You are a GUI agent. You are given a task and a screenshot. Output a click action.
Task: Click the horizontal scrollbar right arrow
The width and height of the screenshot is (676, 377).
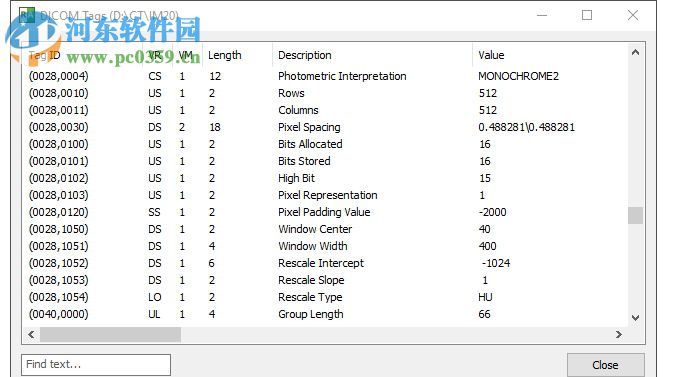(x=619, y=334)
